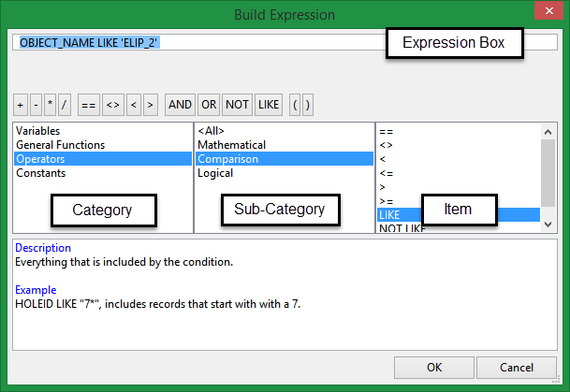Insert the open parenthesis button
This screenshot has width=570, height=392.
point(294,105)
